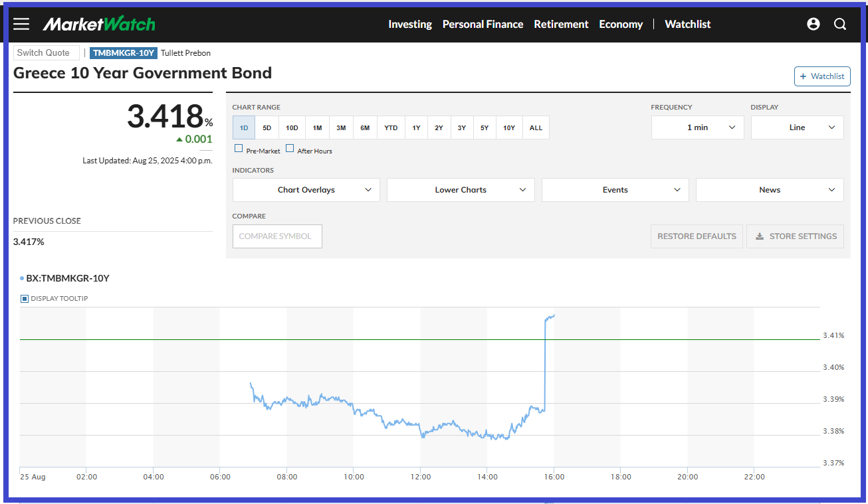
Task: Add bond to Watchlist button
Action: tap(822, 76)
